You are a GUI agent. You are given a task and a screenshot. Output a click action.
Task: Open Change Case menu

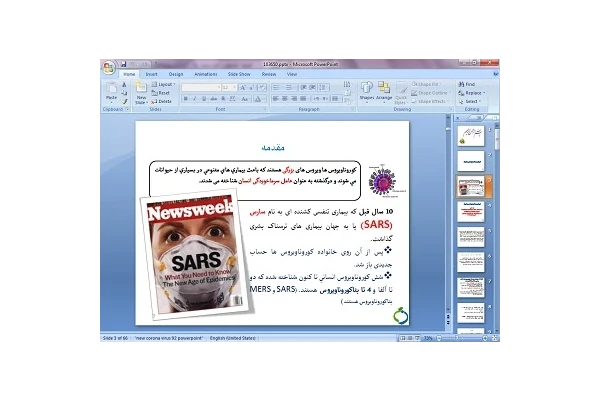click(x=245, y=99)
